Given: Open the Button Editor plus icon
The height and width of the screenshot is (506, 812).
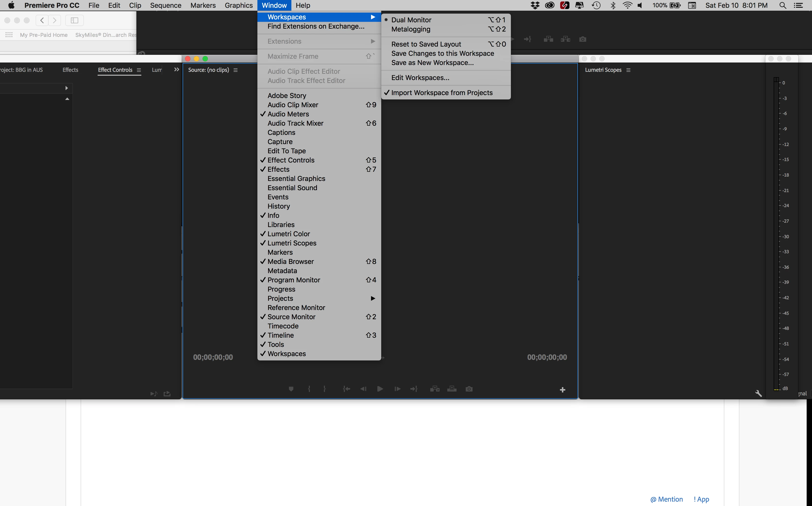Looking at the screenshot, I should click(562, 390).
